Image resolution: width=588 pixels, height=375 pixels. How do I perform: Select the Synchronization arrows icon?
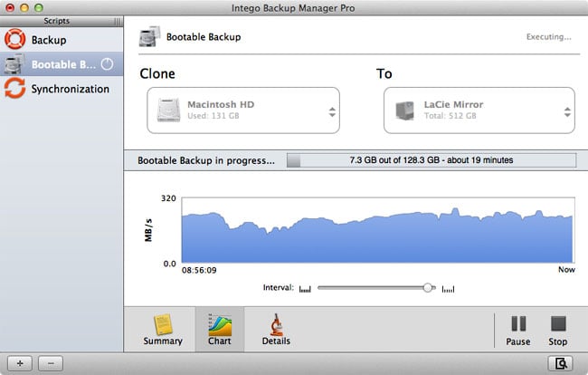coord(15,88)
